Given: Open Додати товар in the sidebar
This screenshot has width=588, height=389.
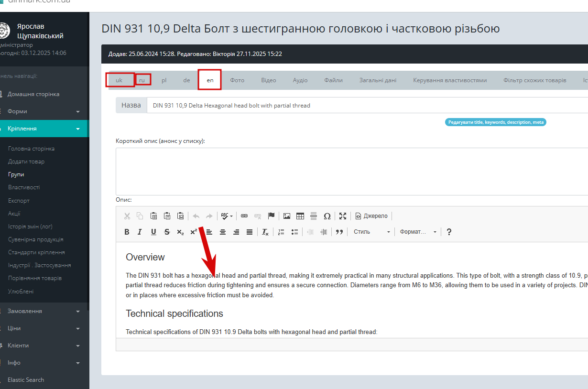Looking at the screenshot, I should pos(26,162).
